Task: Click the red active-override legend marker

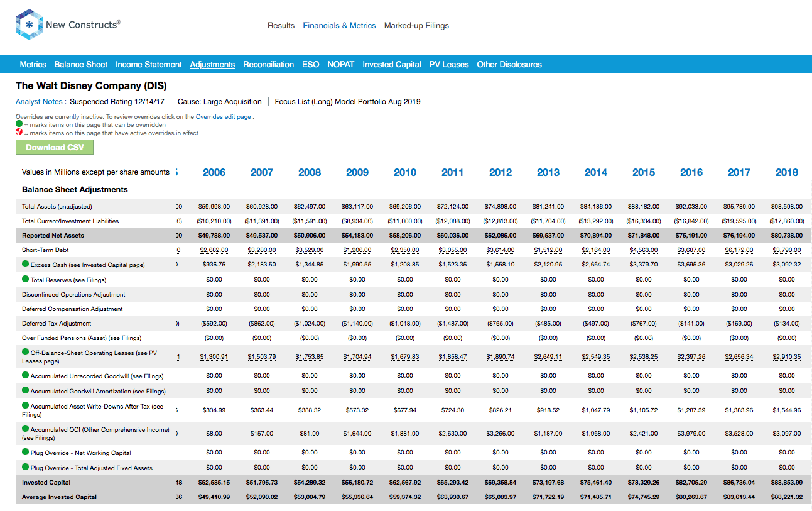Action: click(x=19, y=133)
